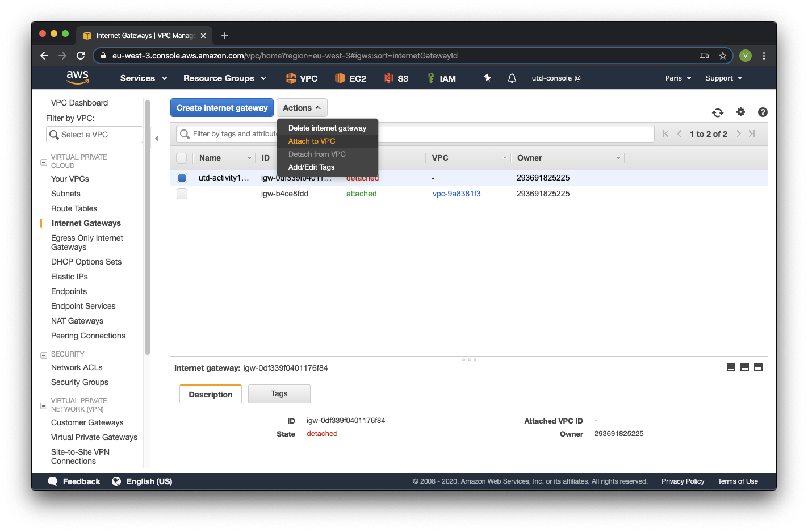
Task: Click the browser back arrow
Action: [44, 56]
